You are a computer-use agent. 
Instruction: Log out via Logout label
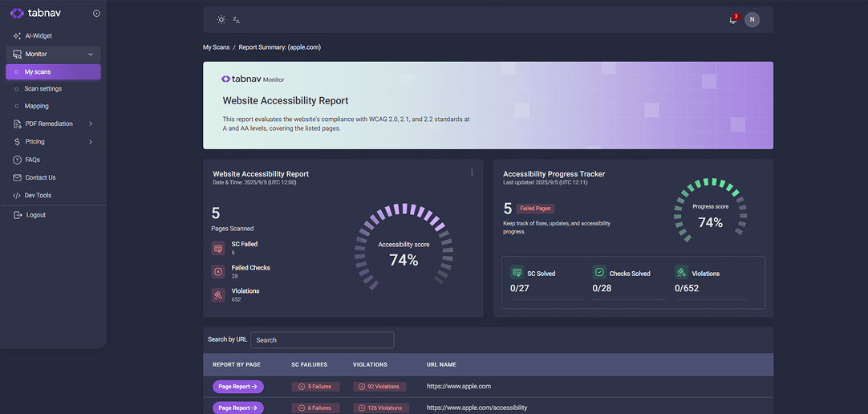point(36,215)
